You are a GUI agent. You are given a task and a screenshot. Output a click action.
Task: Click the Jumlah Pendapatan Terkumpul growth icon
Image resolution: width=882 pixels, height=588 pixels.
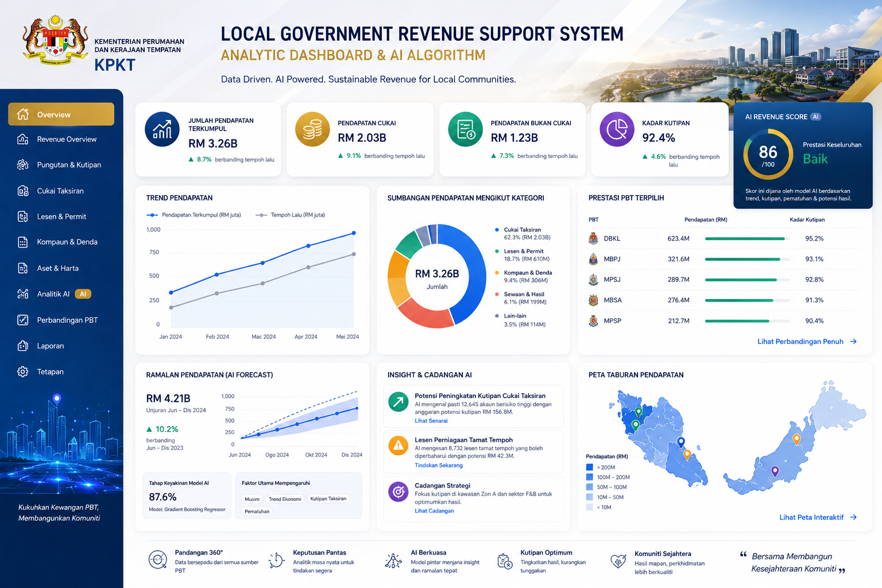(162, 129)
